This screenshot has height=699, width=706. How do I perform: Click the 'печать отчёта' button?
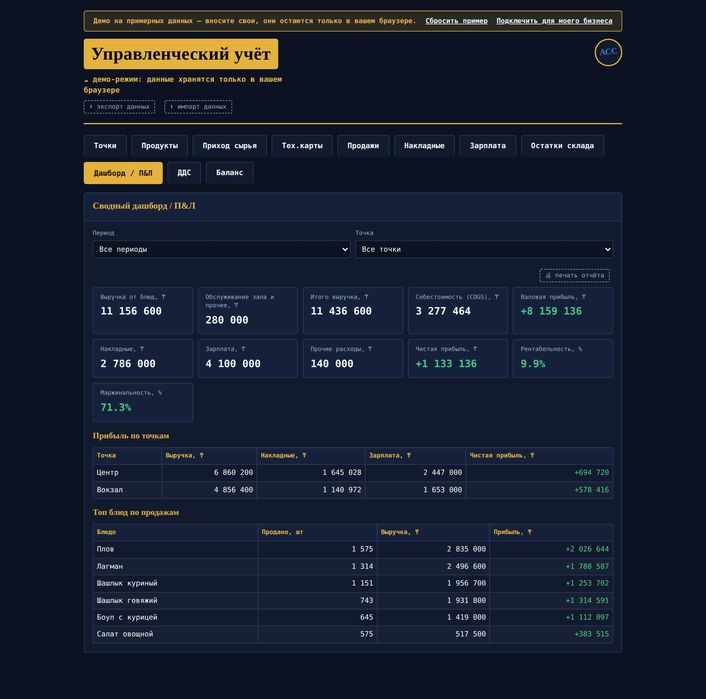coord(575,275)
